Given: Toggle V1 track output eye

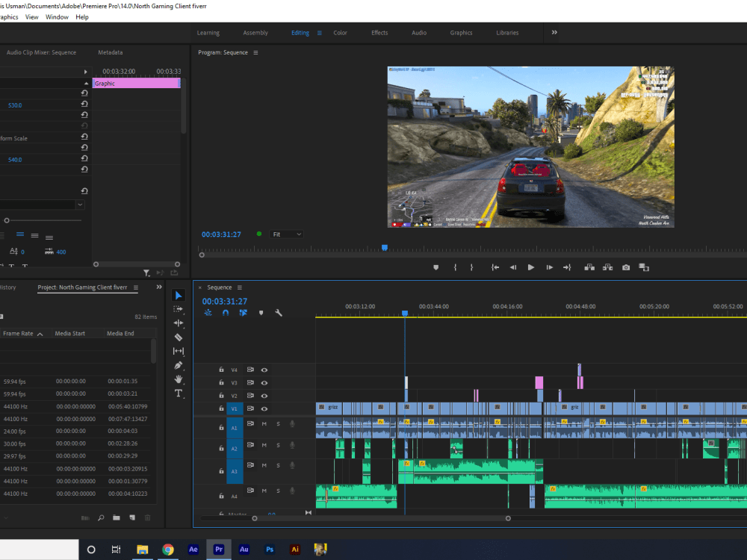Looking at the screenshot, I should pos(264,408).
